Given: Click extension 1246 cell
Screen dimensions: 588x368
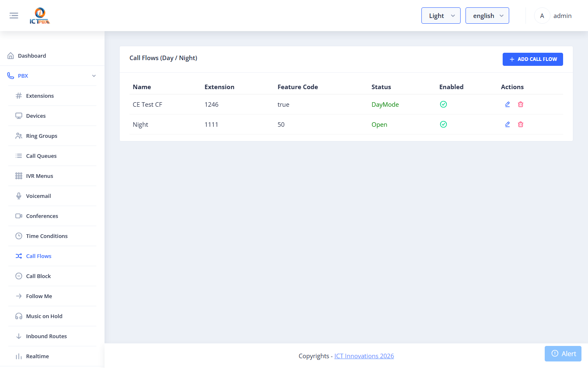Looking at the screenshot, I should (x=212, y=104).
